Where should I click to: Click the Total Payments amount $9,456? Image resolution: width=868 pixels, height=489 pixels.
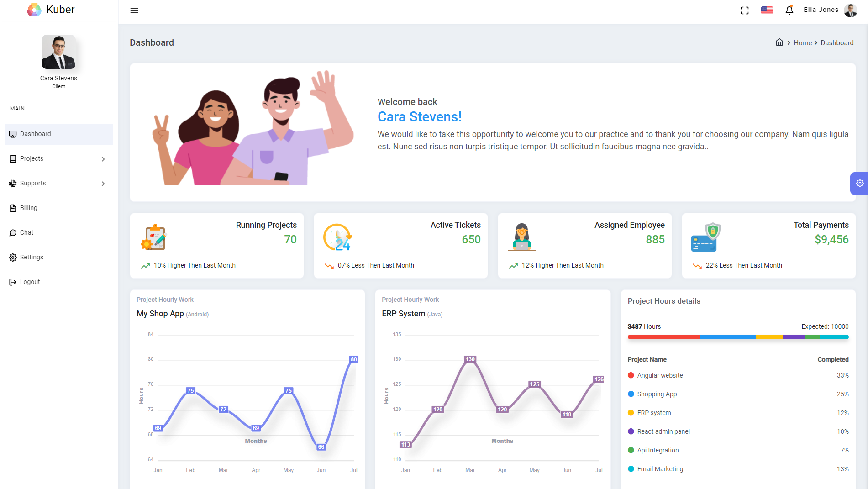[x=831, y=240]
